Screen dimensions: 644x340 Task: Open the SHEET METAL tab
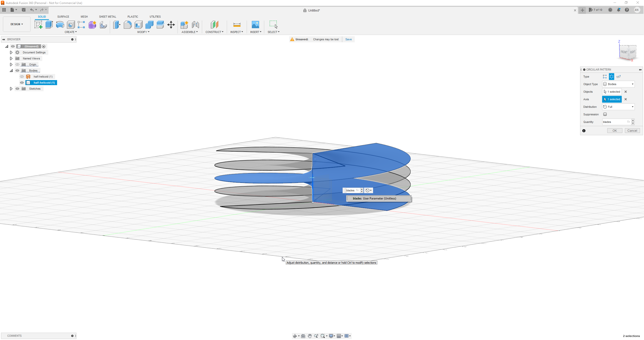tap(107, 17)
